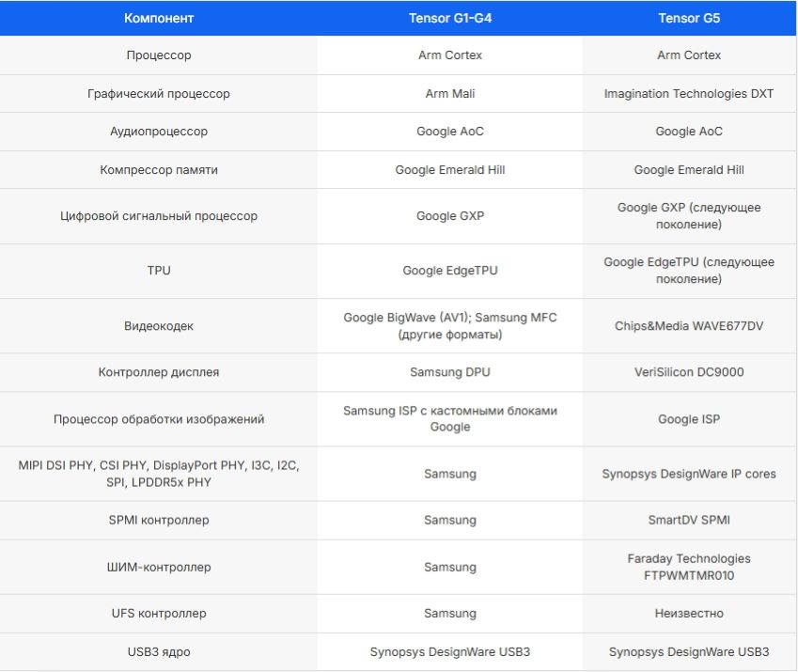Click the "Tensor G5" column header
798x672 pixels.
pyautogui.click(x=689, y=18)
